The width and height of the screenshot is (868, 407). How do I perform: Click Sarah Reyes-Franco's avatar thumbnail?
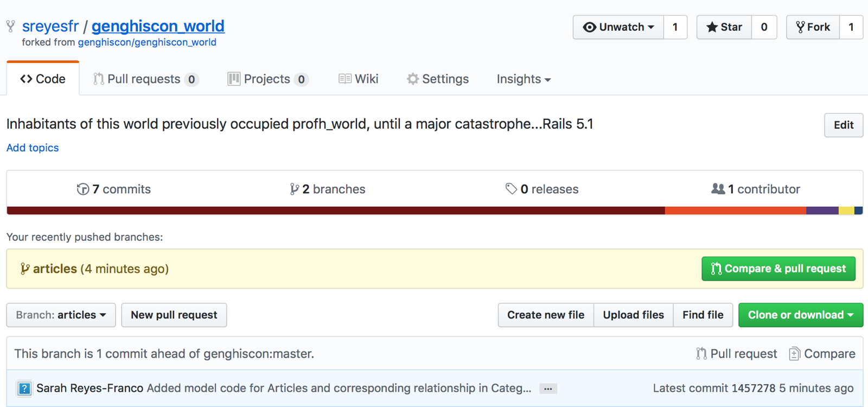point(24,389)
